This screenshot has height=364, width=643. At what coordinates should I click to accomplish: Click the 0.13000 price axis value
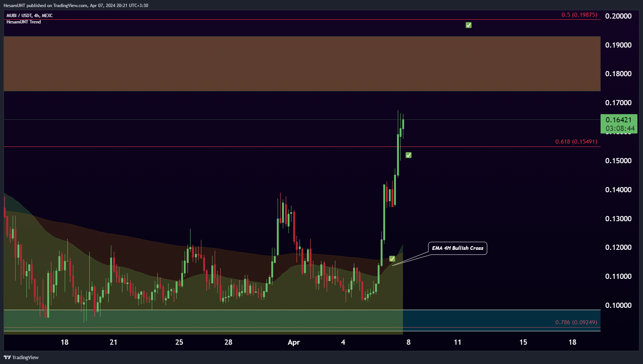(x=618, y=219)
